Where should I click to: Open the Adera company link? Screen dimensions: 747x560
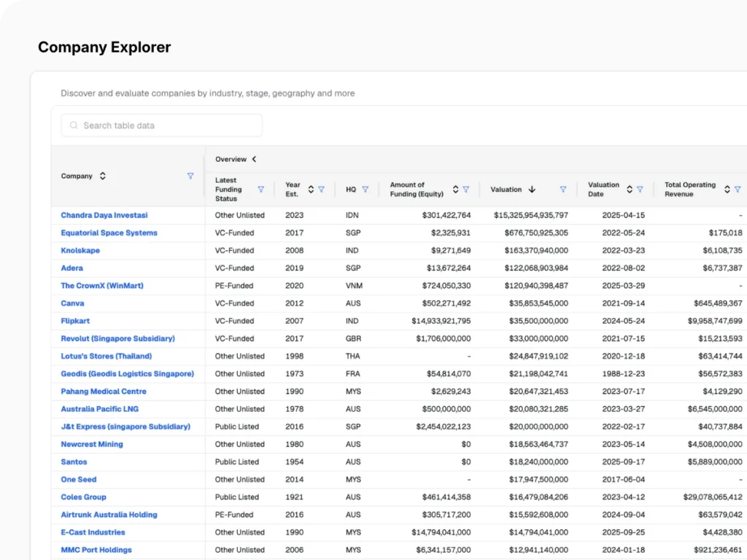72,268
